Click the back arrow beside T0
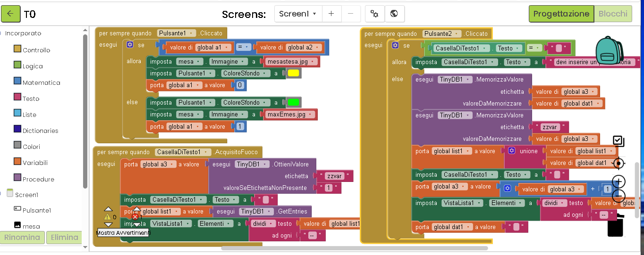The height and width of the screenshot is (255, 644). tap(10, 14)
